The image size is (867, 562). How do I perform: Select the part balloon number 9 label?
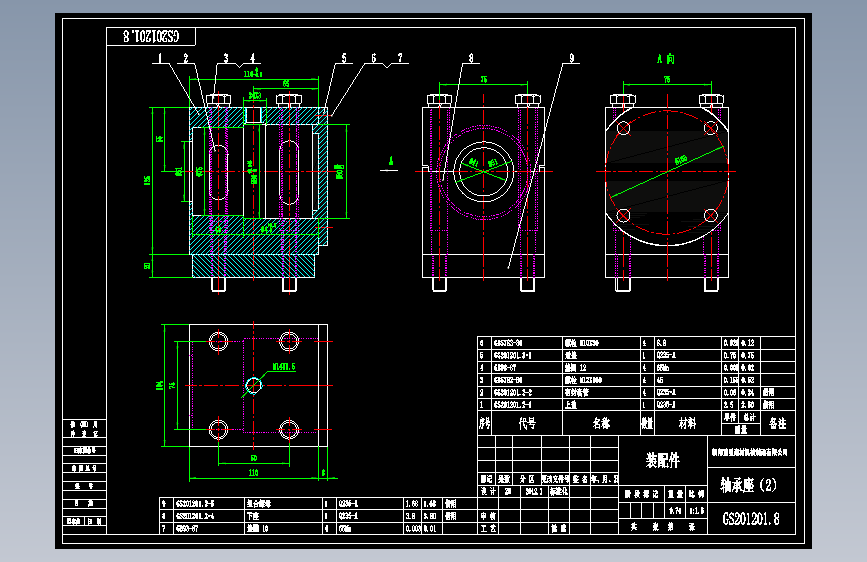(x=571, y=58)
